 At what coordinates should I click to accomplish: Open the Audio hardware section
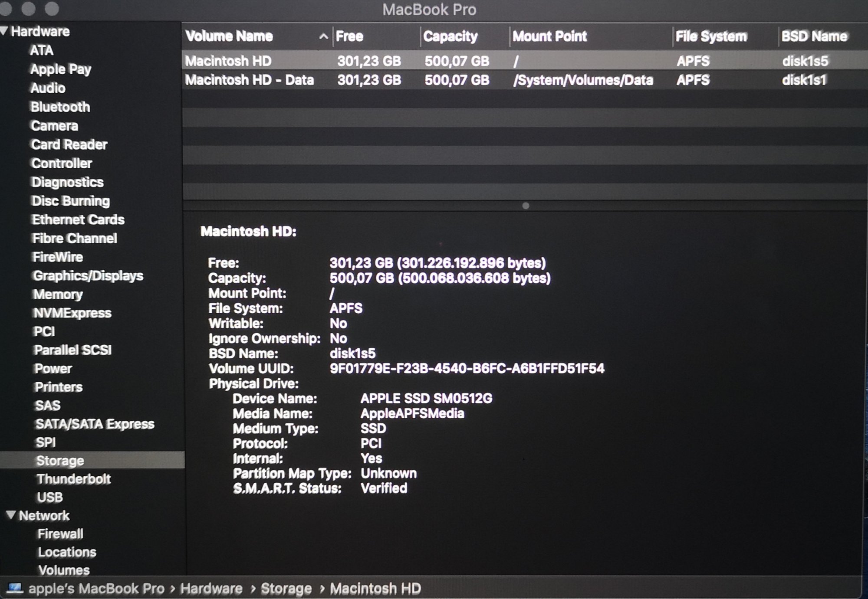[x=48, y=88]
